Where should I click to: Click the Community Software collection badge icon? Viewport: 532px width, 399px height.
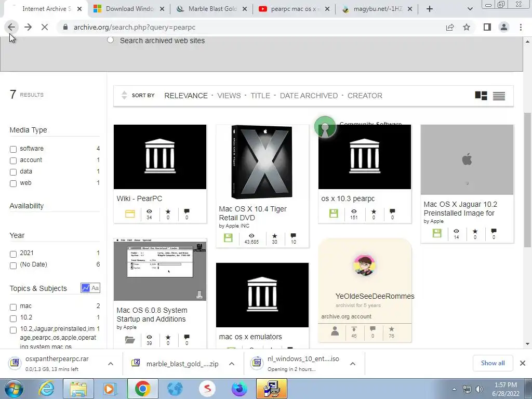(x=325, y=127)
